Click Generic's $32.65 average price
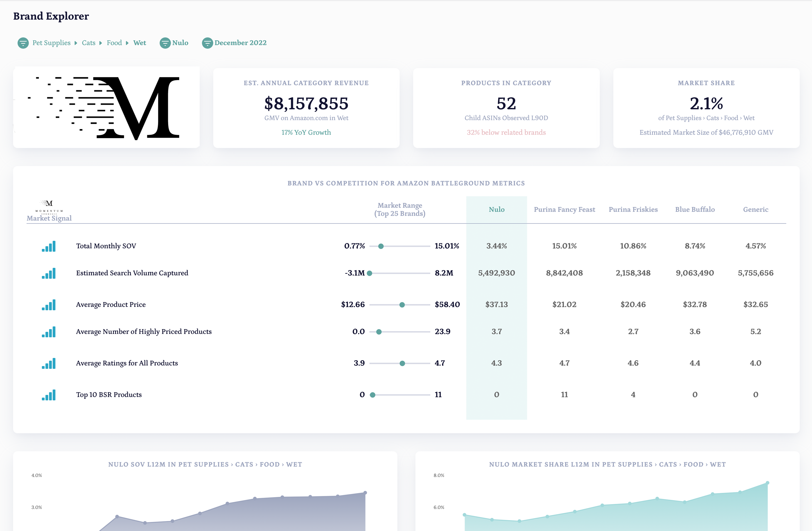 [756, 304]
